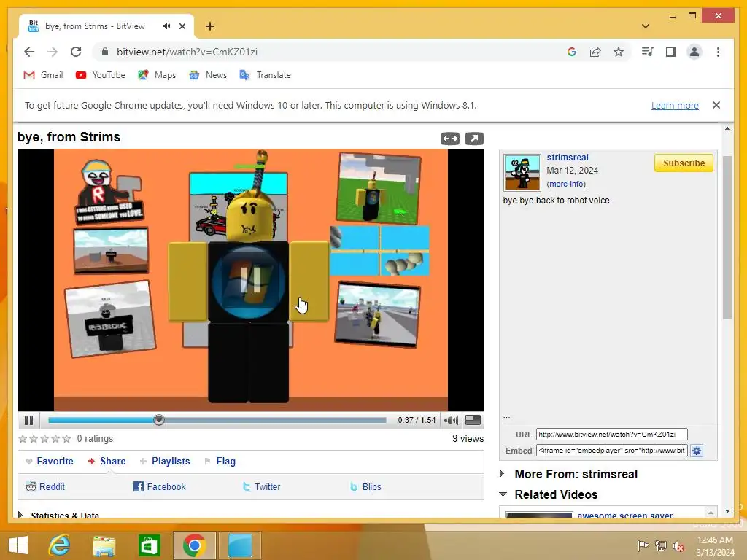Viewport: 747px width, 560px height.
Task: Click the address bar with the bitview.net URL
Action: 187,52
